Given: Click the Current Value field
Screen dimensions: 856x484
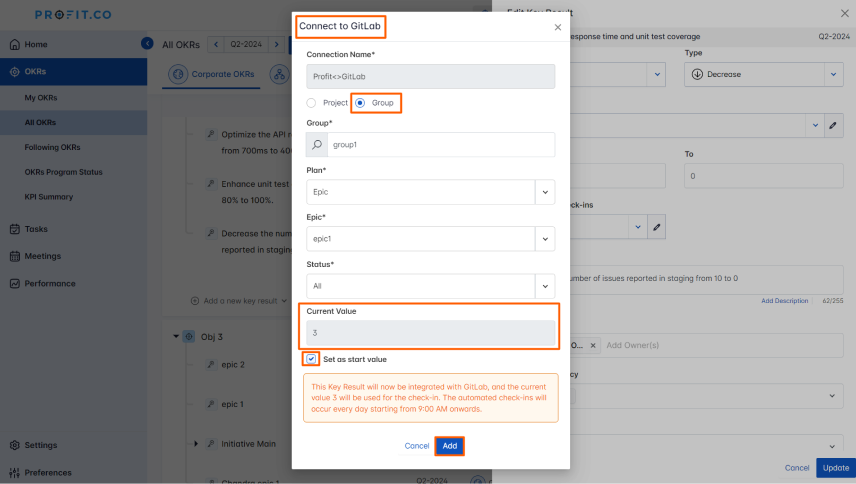Looking at the screenshot, I should [x=431, y=333].
